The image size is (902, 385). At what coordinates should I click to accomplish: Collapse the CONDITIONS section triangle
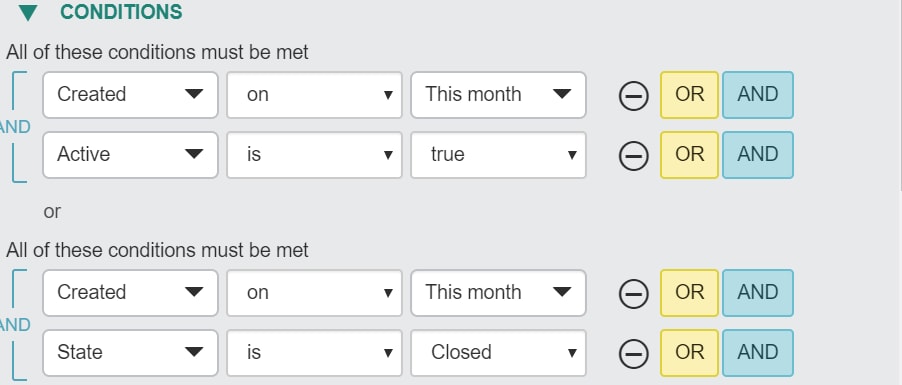coord(28,13)
